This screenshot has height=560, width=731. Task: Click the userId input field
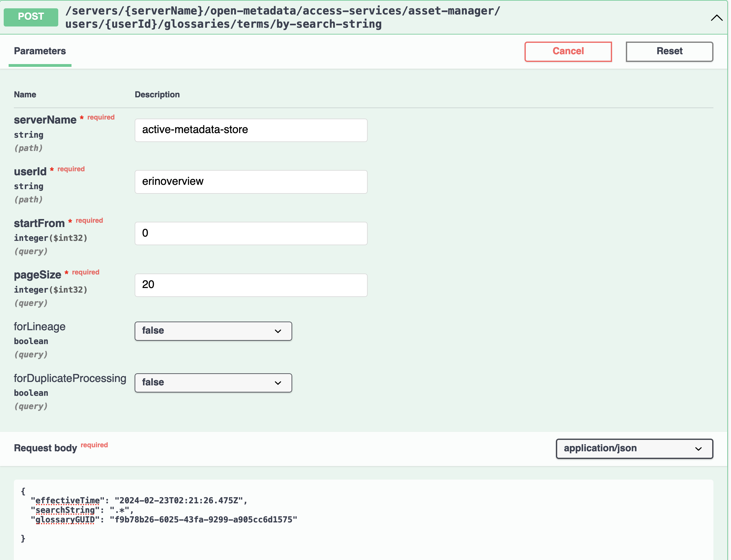tap(251, 182)
